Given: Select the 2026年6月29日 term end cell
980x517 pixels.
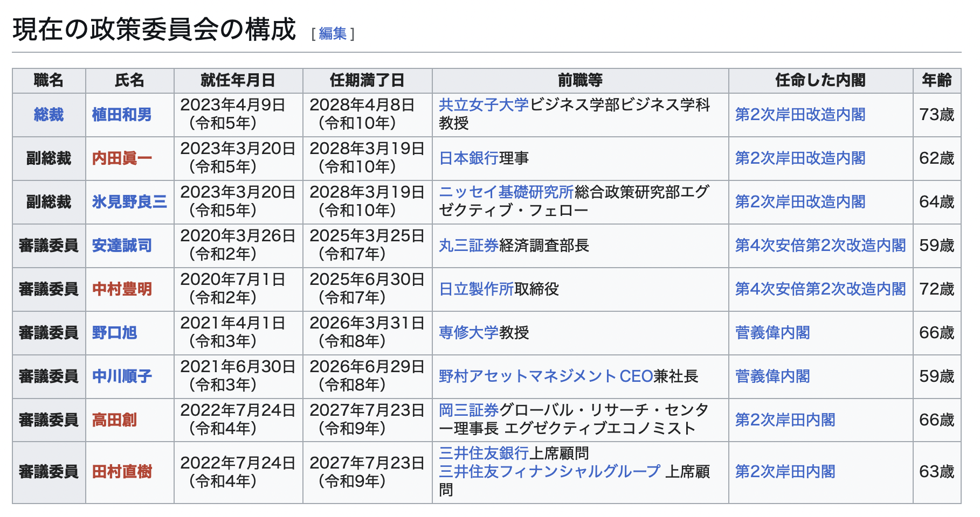Looking at the screenshot, I should click(367, 376).
